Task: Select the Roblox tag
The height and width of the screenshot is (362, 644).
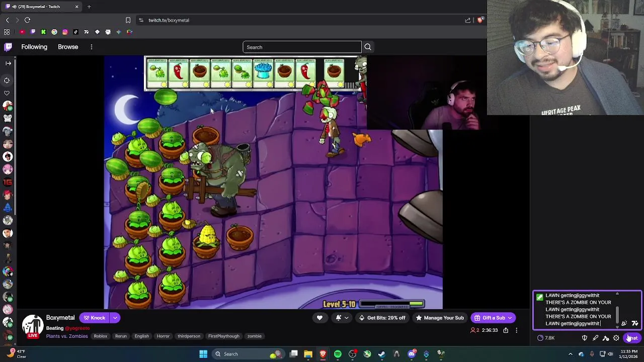Action: [x=101, y=336]
